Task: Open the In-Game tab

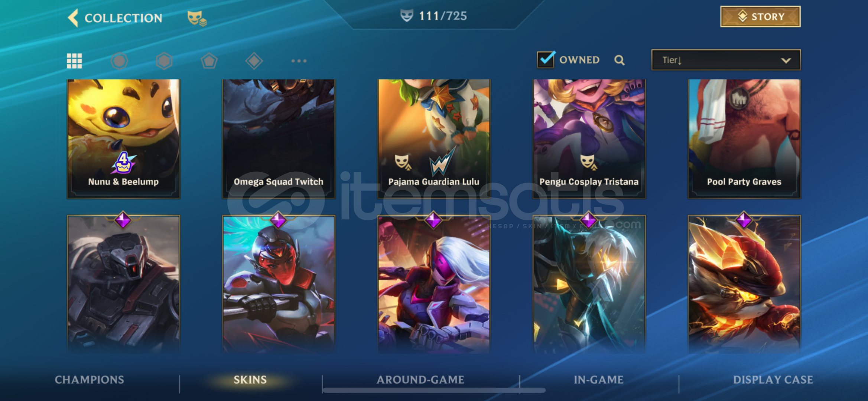Action: pyautogui.click(x=599, y=379)
